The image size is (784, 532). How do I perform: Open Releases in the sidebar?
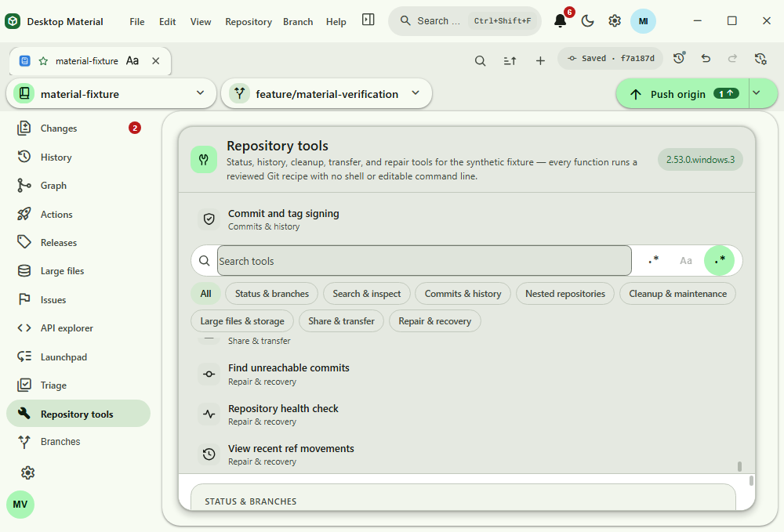pos(78,243)
